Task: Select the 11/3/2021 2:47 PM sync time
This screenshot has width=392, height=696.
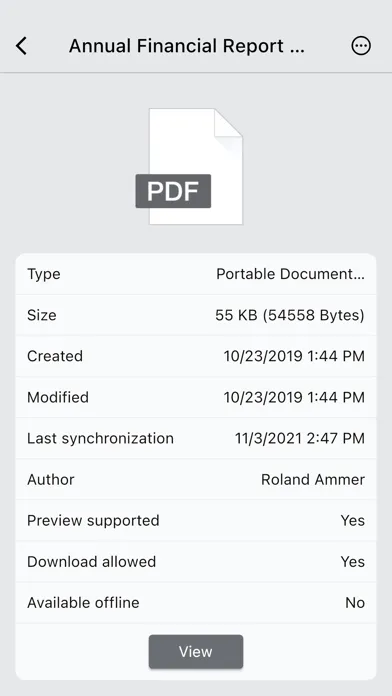Action: tap(300, 439)
